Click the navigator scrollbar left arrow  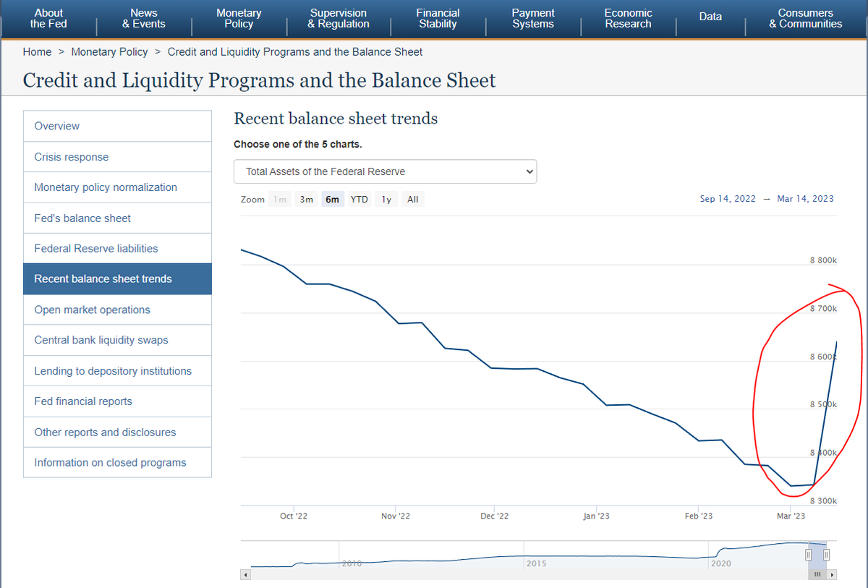point(245,574)
